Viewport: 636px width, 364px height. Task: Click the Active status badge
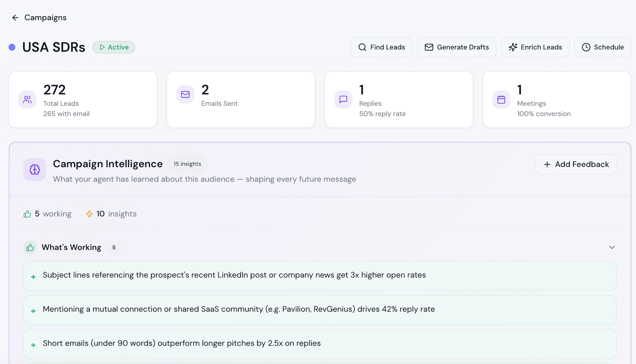pyautogui.click(x=114, y=47)
